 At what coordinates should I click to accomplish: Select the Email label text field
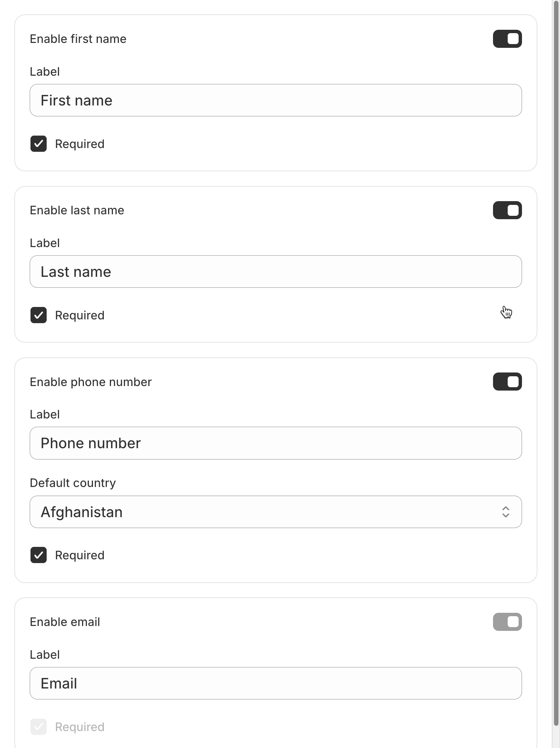[x=275, y=683]
